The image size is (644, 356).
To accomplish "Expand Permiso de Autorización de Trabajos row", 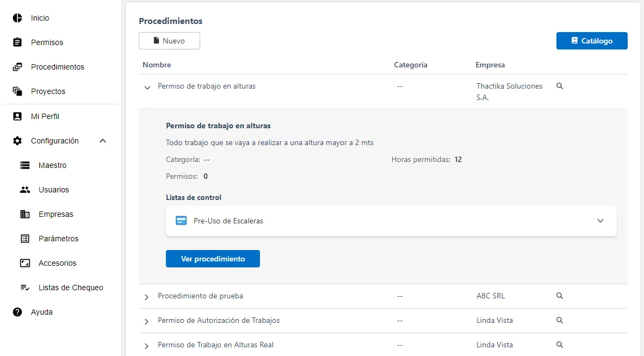I will (x=146, y=321).
